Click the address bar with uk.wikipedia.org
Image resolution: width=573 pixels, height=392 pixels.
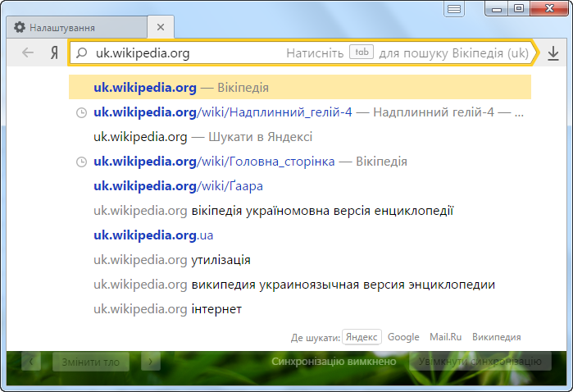(302, 53)
